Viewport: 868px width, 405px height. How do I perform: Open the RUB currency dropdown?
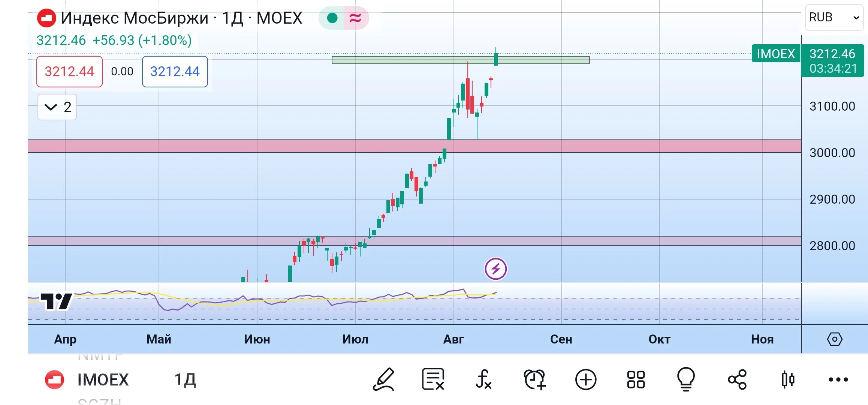click(x=834, y=18)
